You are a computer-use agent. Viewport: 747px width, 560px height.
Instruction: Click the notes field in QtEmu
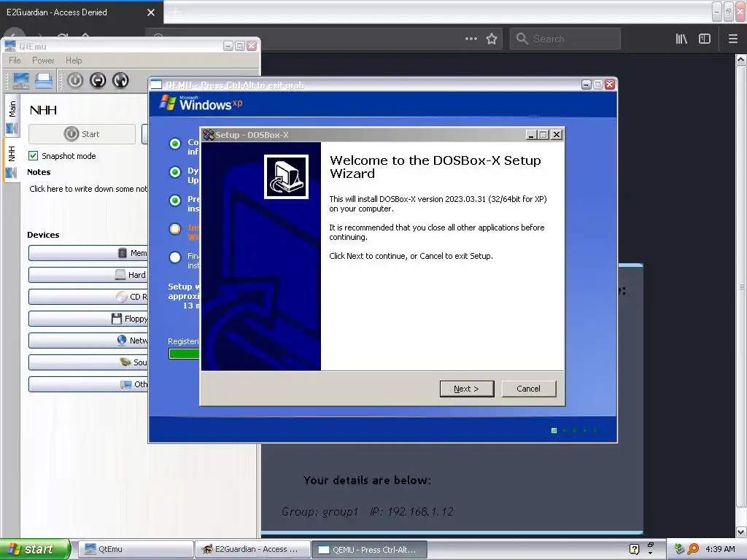point(88,189)
